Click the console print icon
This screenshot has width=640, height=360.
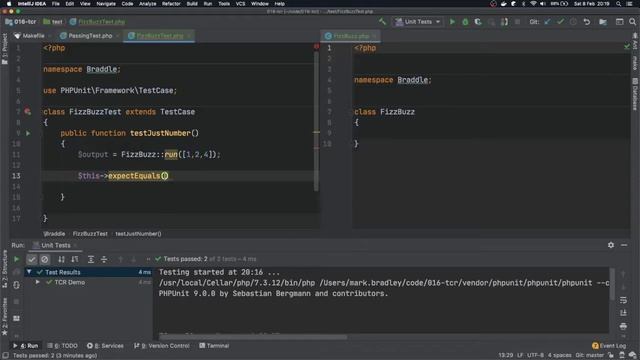pos(623,326)
